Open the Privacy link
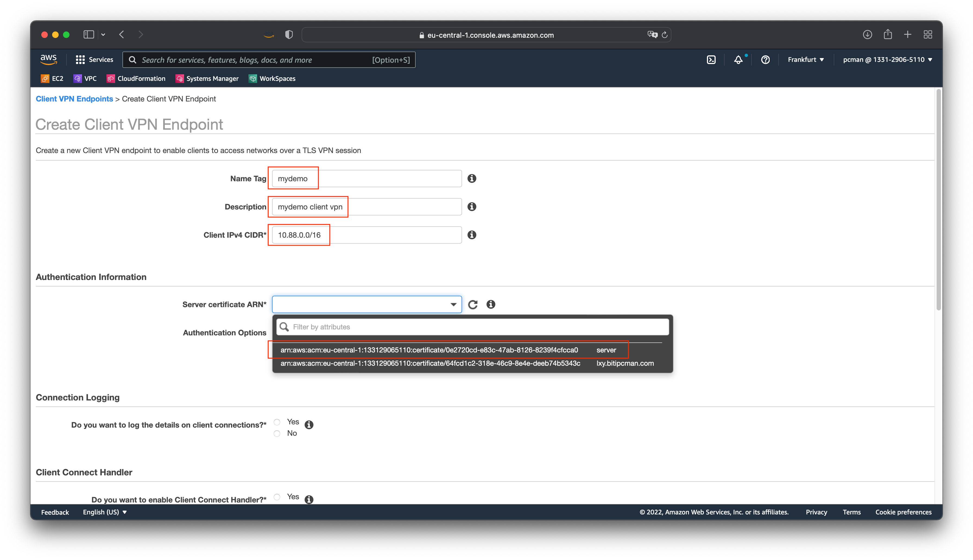The image size is (973, 560). [816, 512]
